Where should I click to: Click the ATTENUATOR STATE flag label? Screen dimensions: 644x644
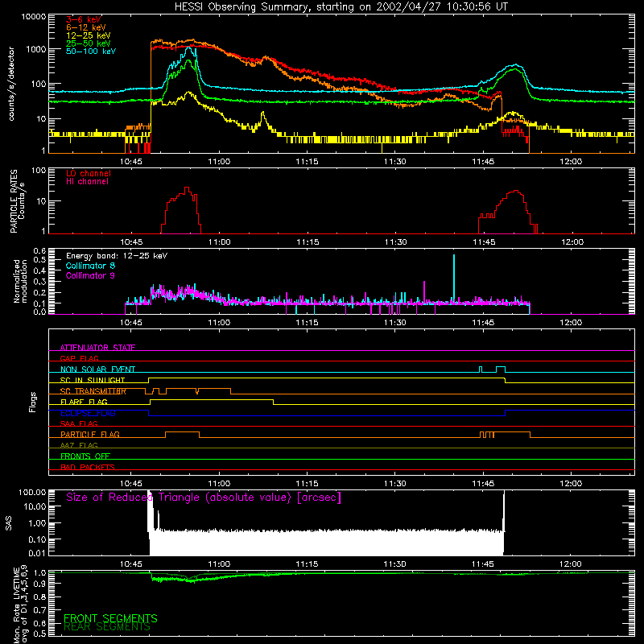coord(97,348)
